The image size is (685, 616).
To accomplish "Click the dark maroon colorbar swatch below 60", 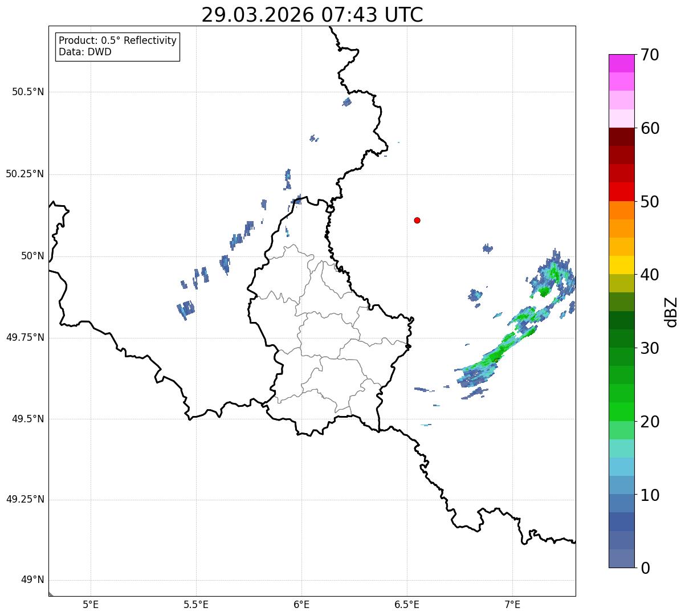I will [621, 137].
